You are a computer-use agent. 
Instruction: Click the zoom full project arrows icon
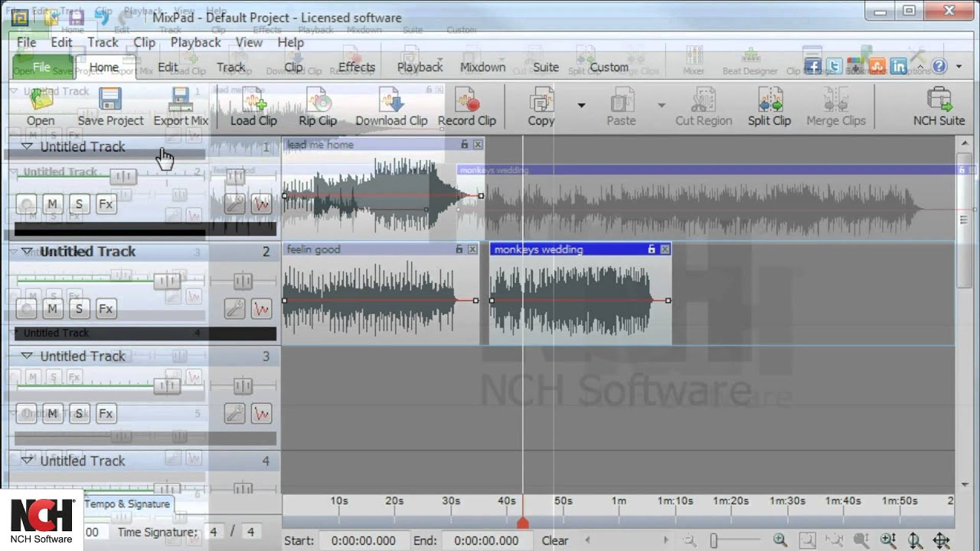(x=942, y=540)
